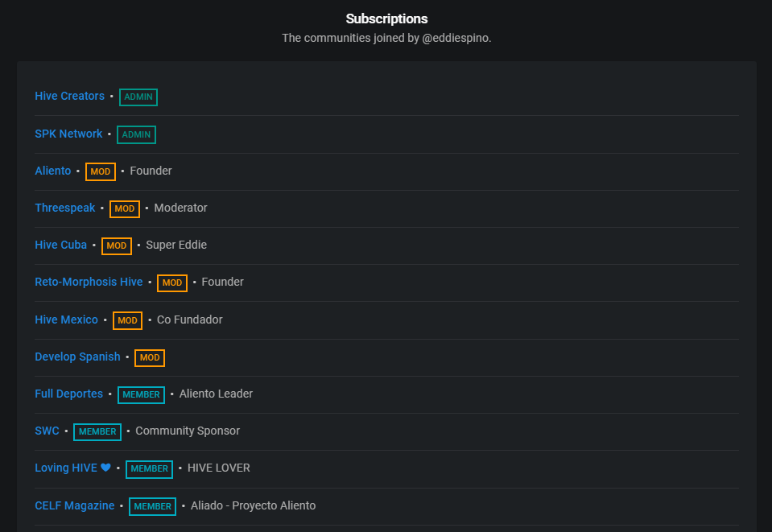Click the MEMBER badge next to SWC

click(97, 431)
